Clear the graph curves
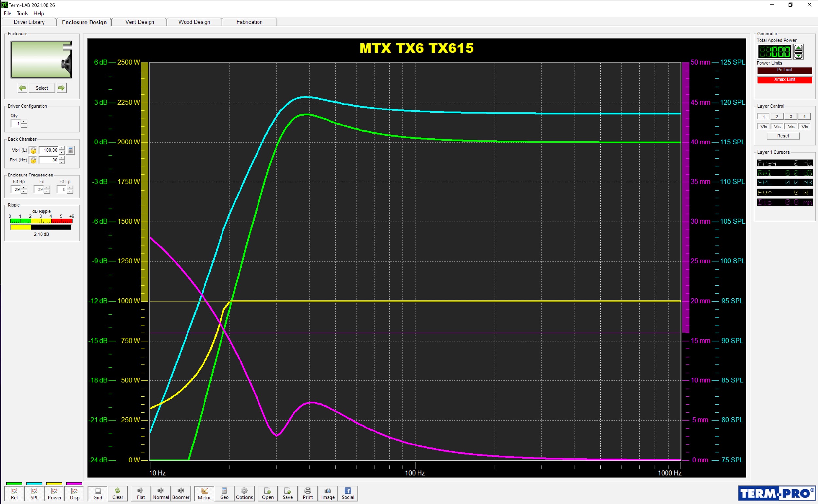 point(117,493)
